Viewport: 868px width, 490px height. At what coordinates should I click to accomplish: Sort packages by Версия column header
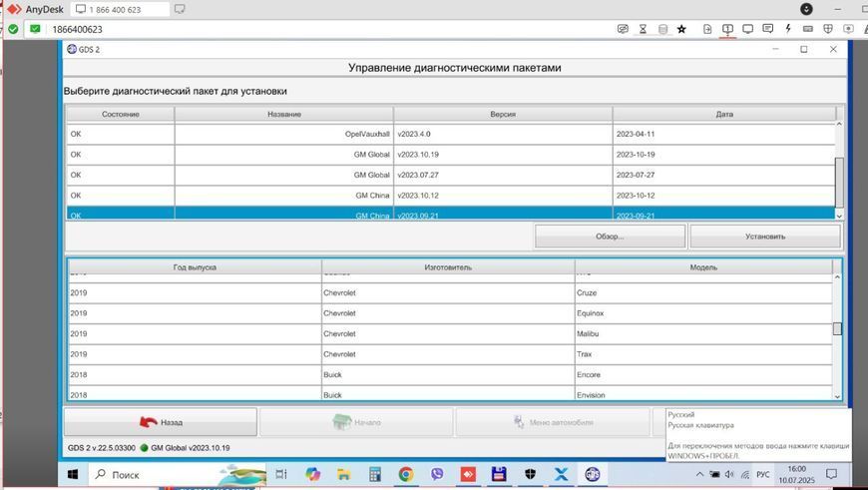click(x=503, y=114)
